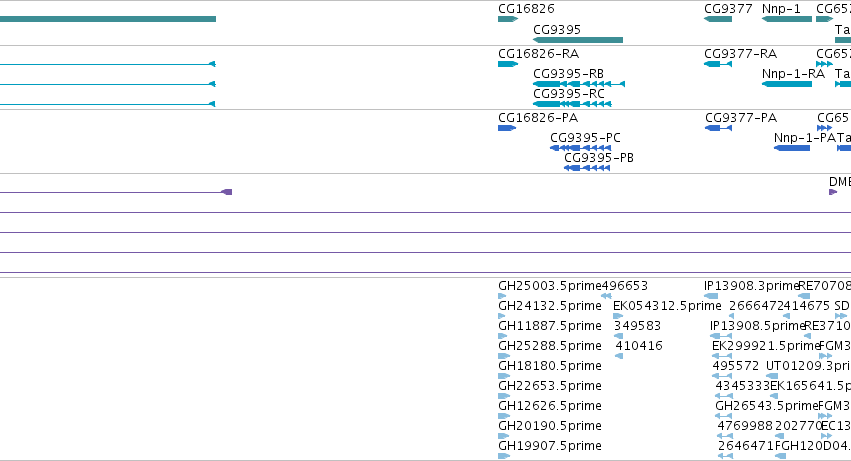The width and height of the screenshot is (851, 461).
Task: Click EST GH12626.5prime label
Action: pyautogui.click(x=550, y=406)
